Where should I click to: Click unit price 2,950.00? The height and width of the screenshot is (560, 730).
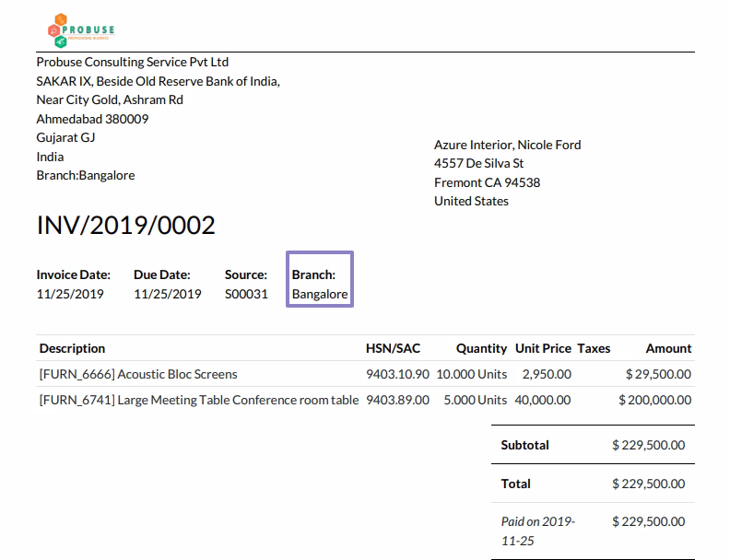(x=547, y=374)
